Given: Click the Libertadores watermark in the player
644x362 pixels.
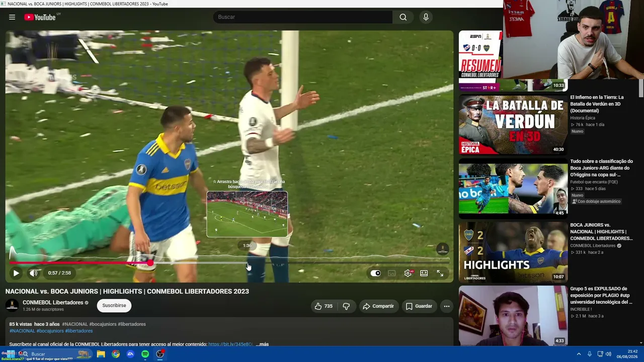Looking at the screenshot, I should 442,249.
